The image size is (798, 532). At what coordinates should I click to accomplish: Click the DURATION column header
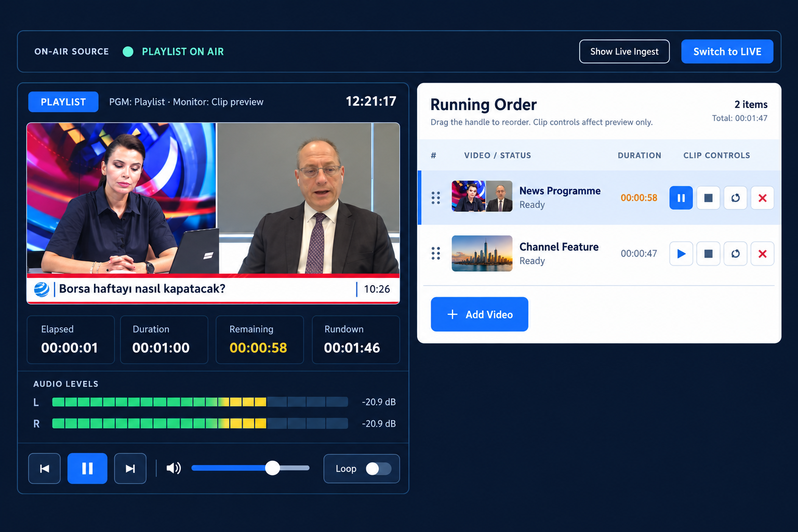639,155
